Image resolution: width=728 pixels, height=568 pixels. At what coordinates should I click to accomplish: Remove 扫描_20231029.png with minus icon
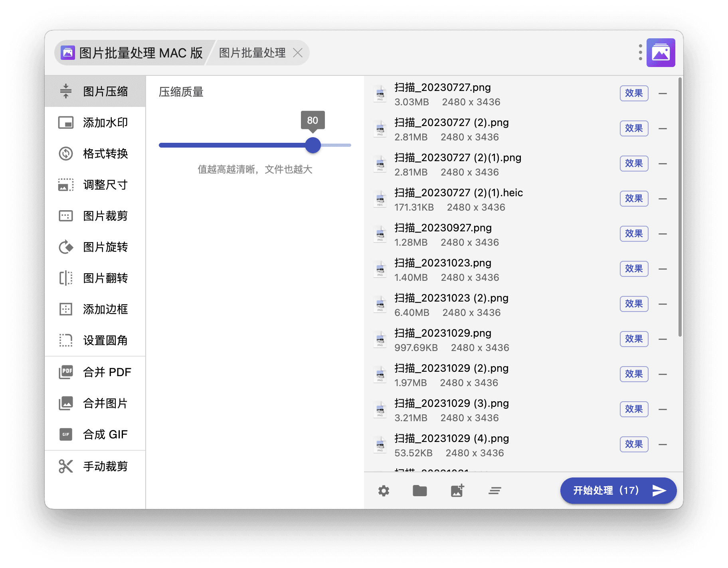click(663, 339)
